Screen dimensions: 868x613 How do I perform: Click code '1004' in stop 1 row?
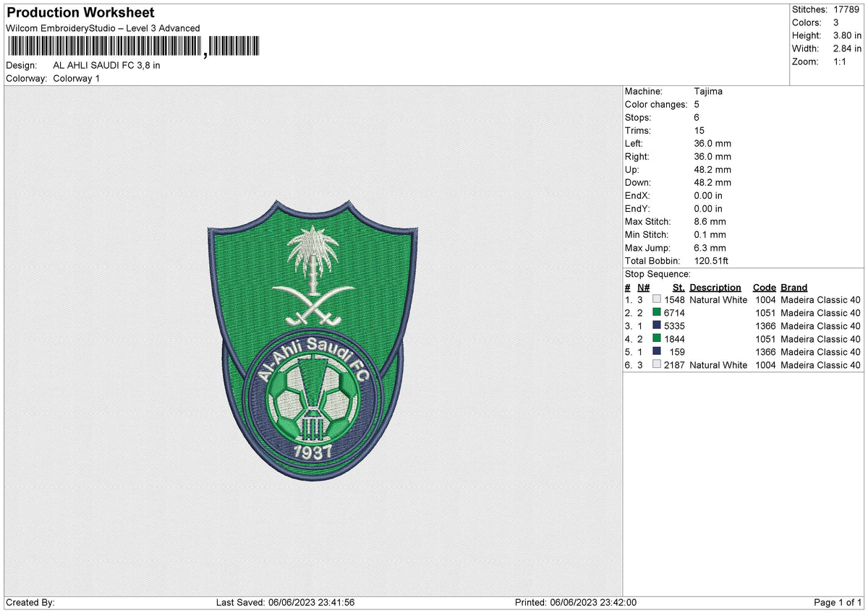tap(765, 300)
